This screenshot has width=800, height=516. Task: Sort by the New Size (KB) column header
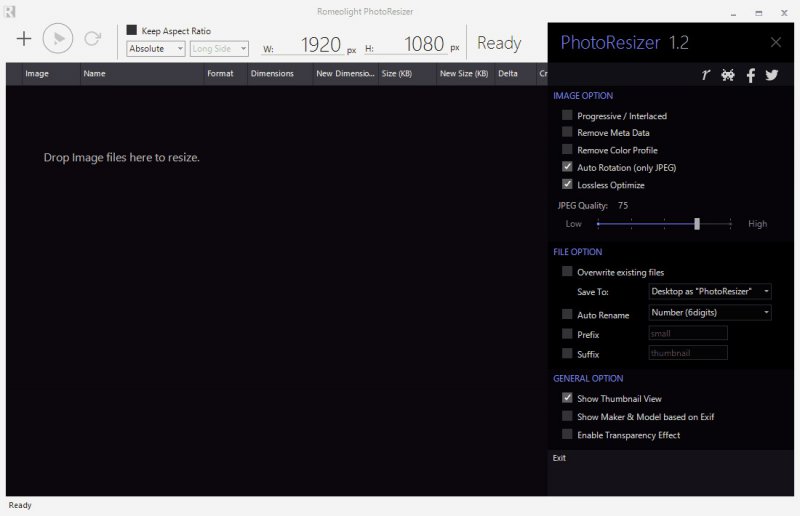464,73
